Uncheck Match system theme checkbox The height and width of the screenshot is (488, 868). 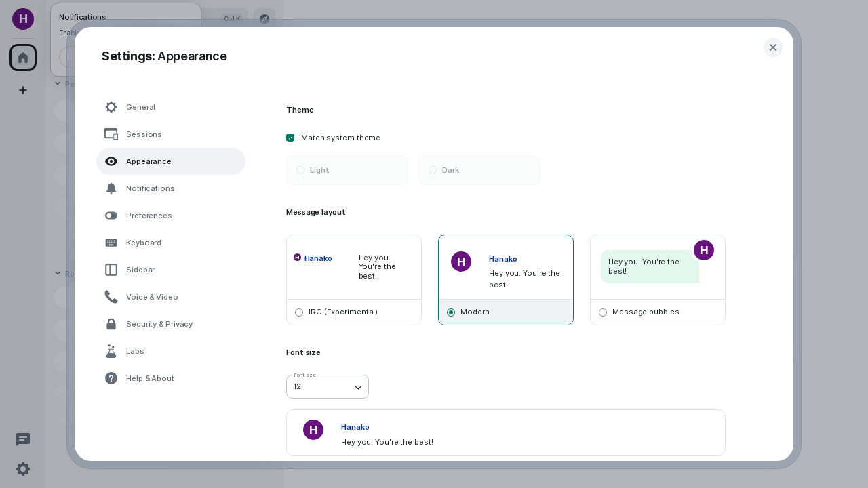290,138
